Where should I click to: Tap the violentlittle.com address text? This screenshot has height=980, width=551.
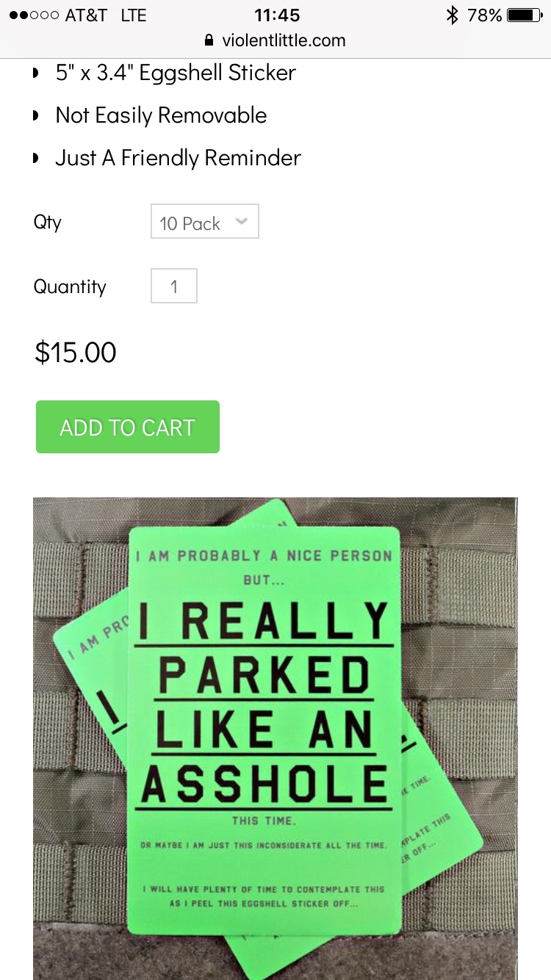[x=284, y=40]
